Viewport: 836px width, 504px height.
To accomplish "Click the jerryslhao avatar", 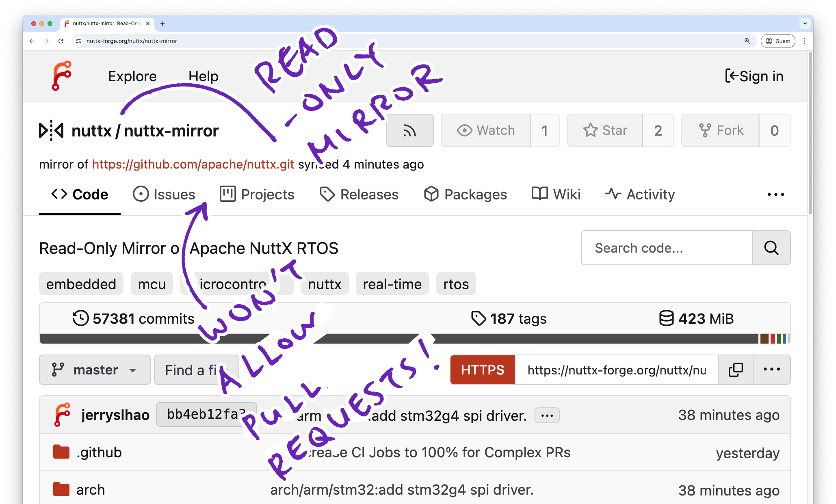I will 62,415.
